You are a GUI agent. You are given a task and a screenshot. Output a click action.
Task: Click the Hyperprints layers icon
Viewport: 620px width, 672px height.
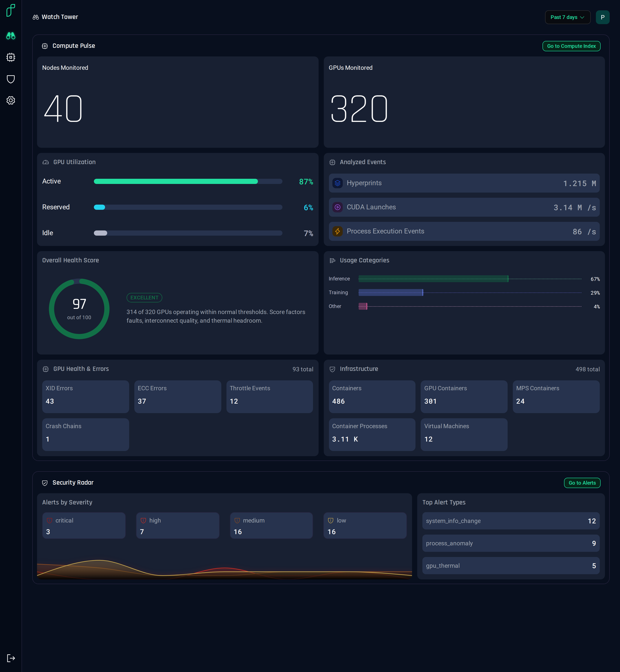[338, 183]
